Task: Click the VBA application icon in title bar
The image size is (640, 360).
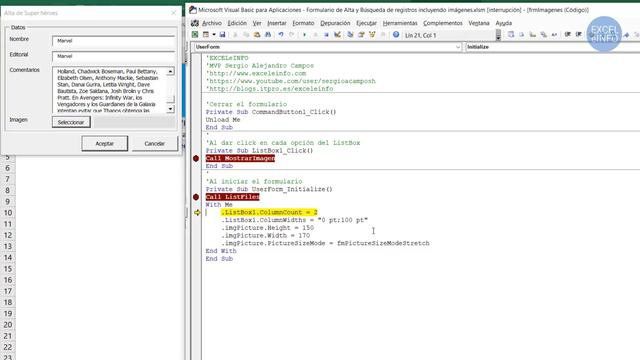Action: click(193, 10)
